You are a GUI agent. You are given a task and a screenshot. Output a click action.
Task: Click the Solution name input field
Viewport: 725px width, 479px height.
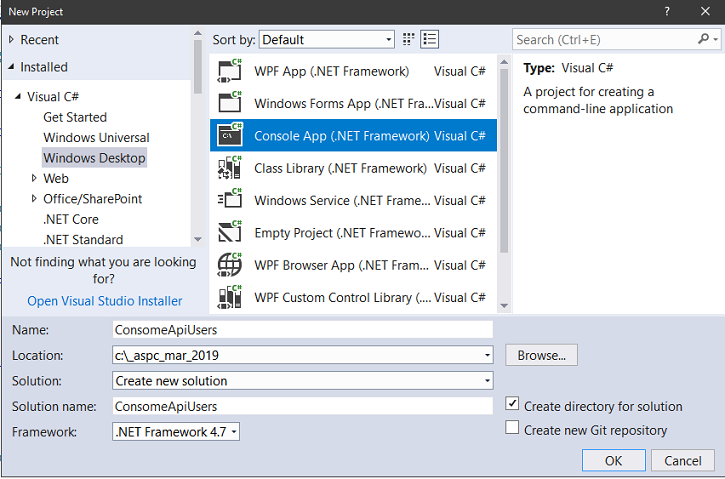click(302, 406)
